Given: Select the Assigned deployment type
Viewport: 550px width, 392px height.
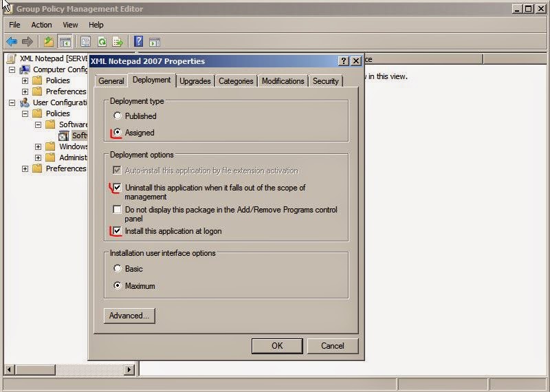Looking at the screenshot, I should 117,132.
